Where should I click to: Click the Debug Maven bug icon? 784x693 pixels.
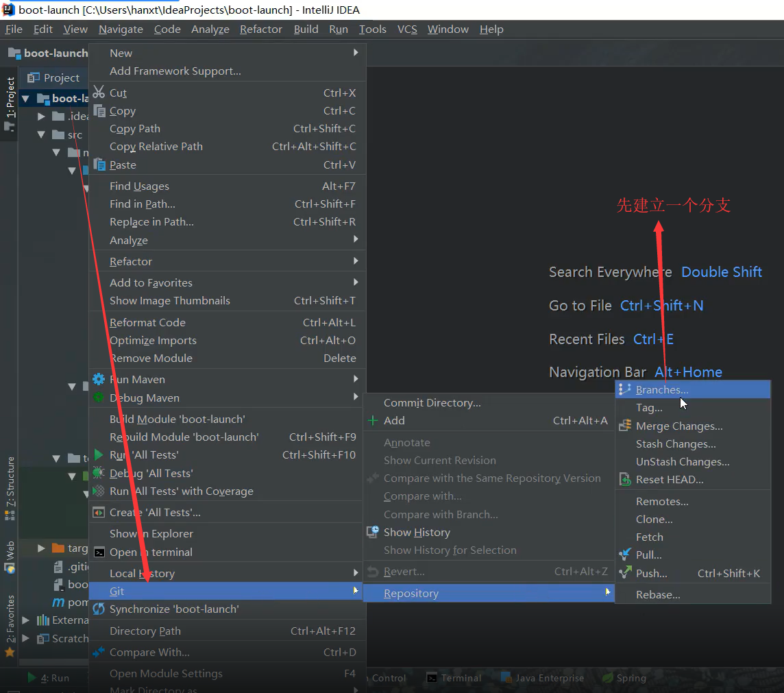tap(99, 398)
